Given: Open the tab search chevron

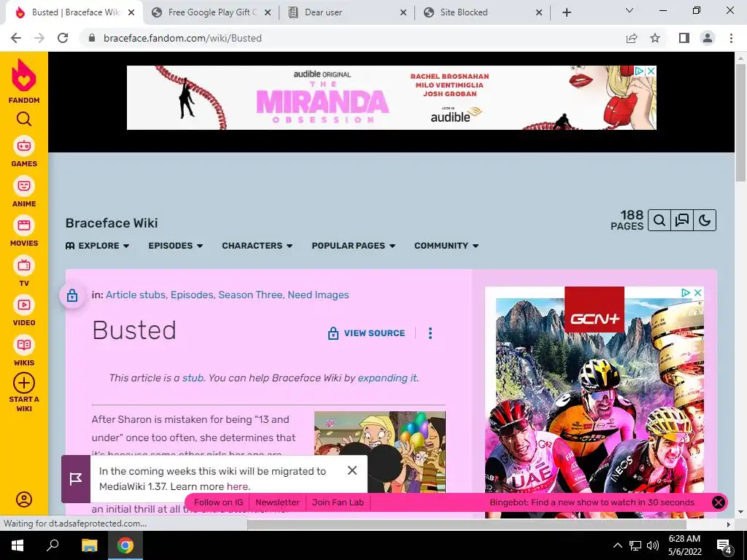Looking at the screenshot, I should [630, 10].
